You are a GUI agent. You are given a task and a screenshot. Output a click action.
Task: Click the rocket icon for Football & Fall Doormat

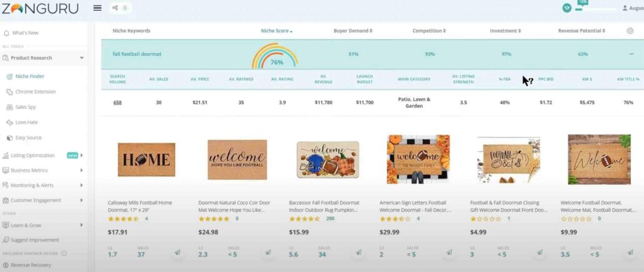coord(540,252)
